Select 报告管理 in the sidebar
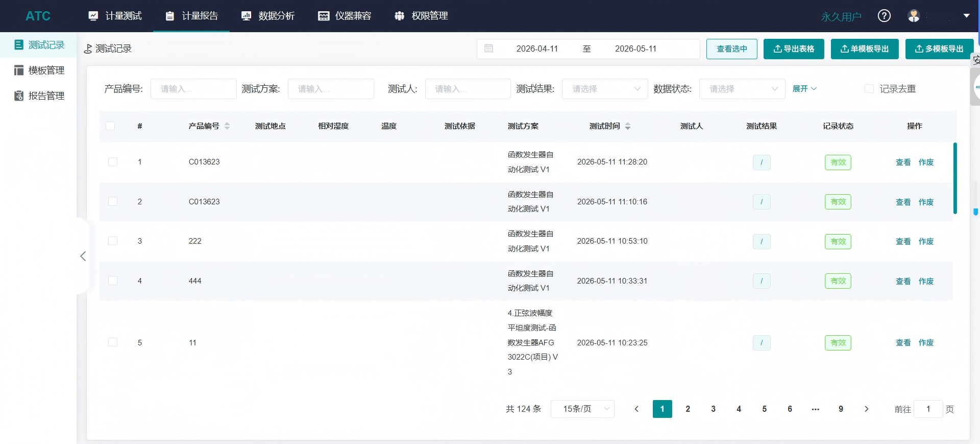 click(x=38, y=96)
